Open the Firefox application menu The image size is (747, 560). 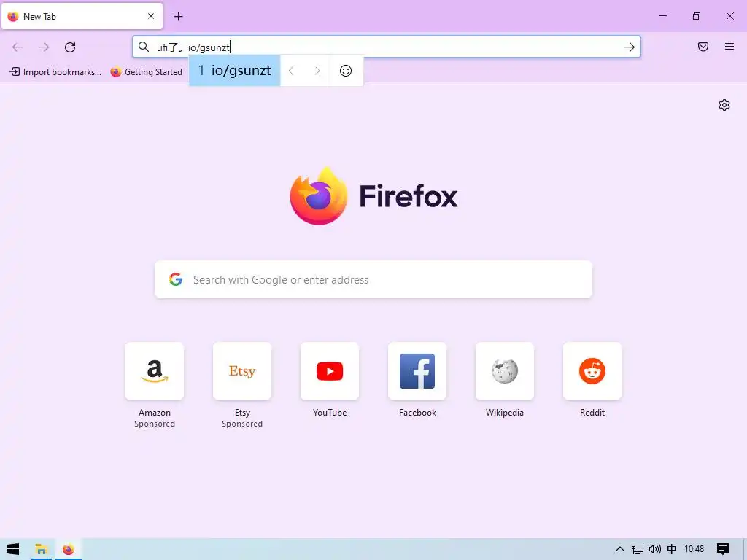[729, 47]
